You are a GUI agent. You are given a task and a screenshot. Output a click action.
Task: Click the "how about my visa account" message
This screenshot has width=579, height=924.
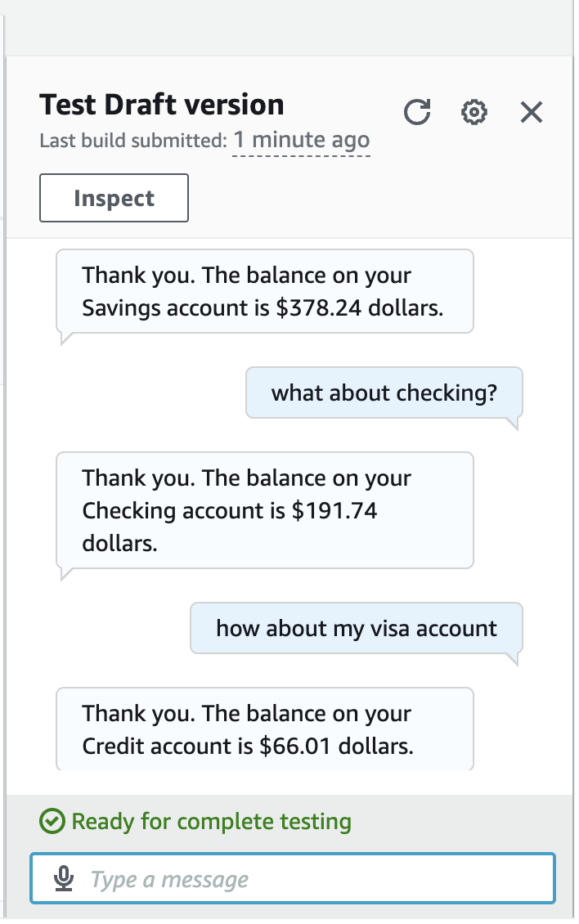tap(356, 628)
